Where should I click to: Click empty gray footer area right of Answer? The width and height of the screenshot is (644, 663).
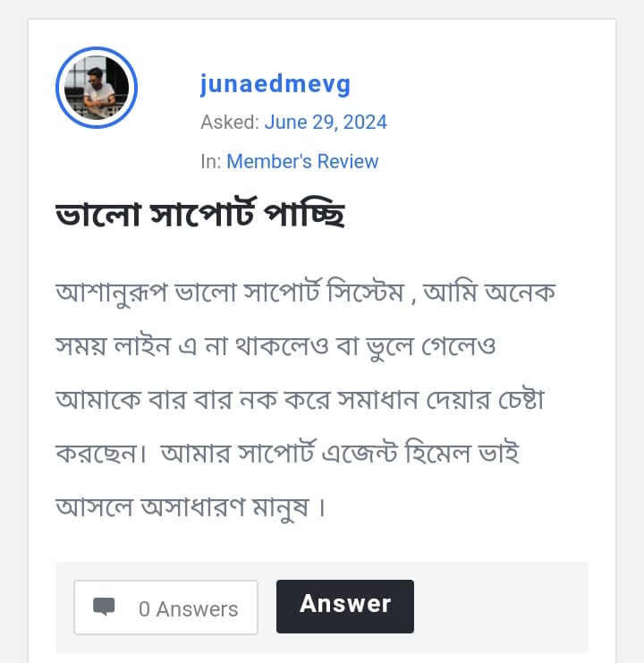(499, 608)
